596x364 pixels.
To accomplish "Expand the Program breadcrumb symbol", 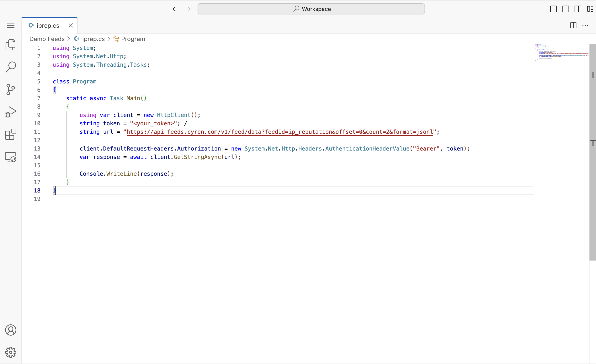I will (x=133, y=39).
